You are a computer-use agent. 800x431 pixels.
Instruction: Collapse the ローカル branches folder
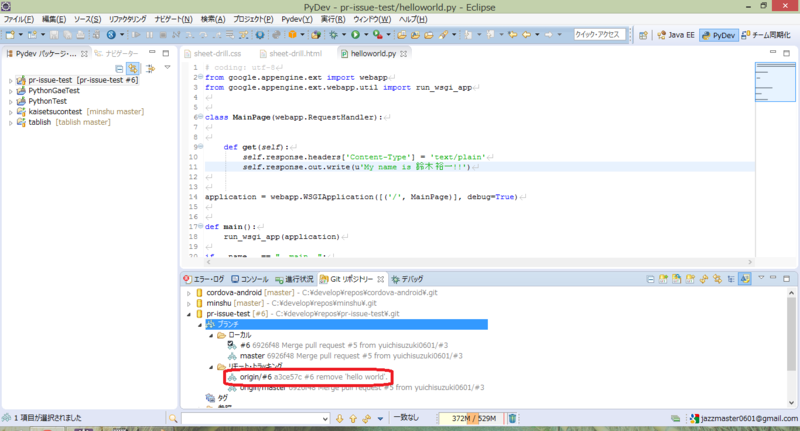(211, 335)
